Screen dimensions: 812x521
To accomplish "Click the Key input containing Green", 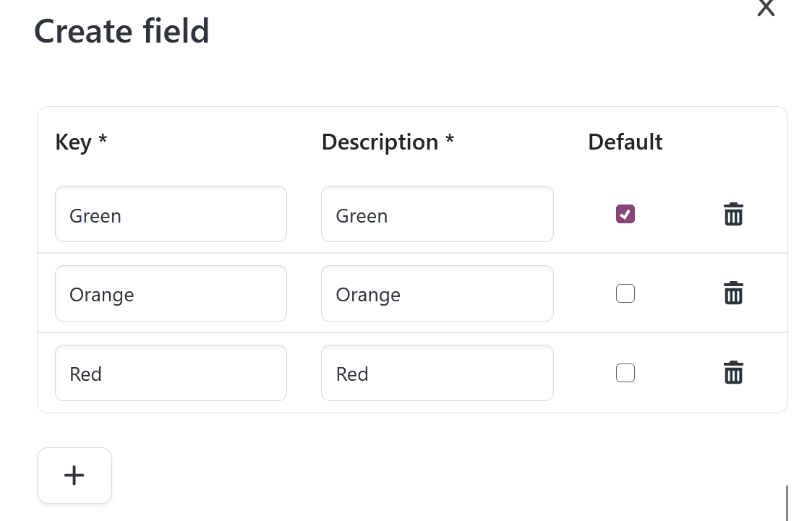I will coord(171,214).
